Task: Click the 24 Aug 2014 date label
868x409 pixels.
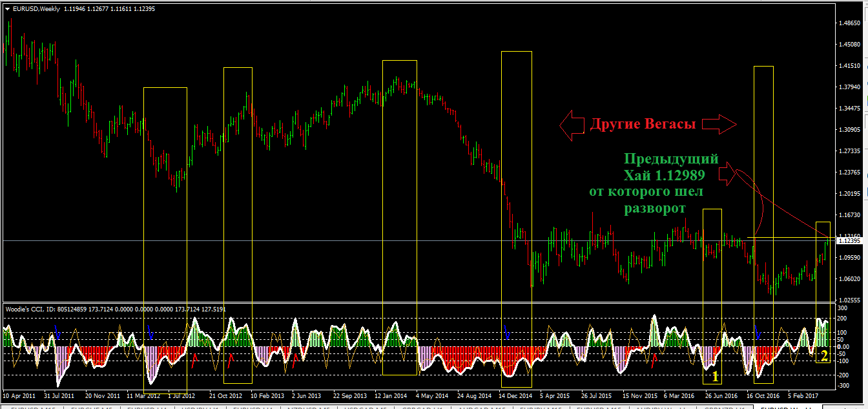Action: click(x=474, y=395)
